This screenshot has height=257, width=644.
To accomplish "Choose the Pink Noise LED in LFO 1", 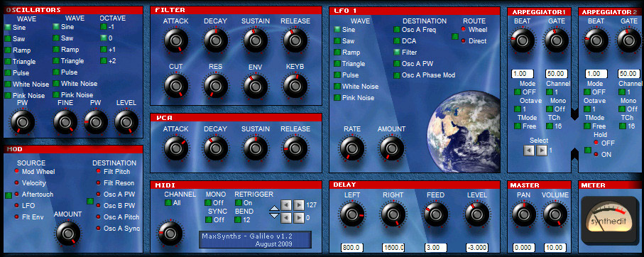I will pos(337,98).
